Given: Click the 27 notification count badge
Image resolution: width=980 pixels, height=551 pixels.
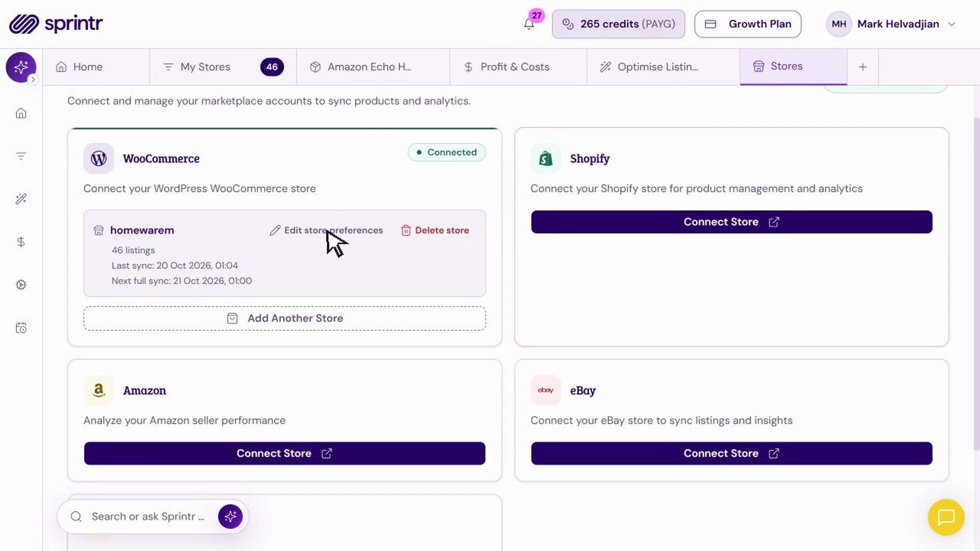Looking at the screenshot, I should tap(536, 15).
